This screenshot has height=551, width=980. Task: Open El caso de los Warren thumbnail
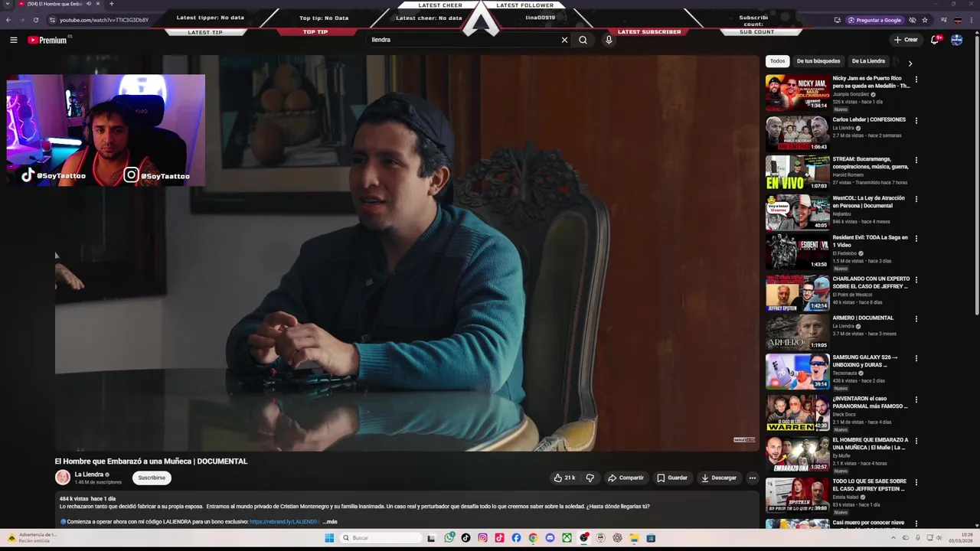[797, 413]
